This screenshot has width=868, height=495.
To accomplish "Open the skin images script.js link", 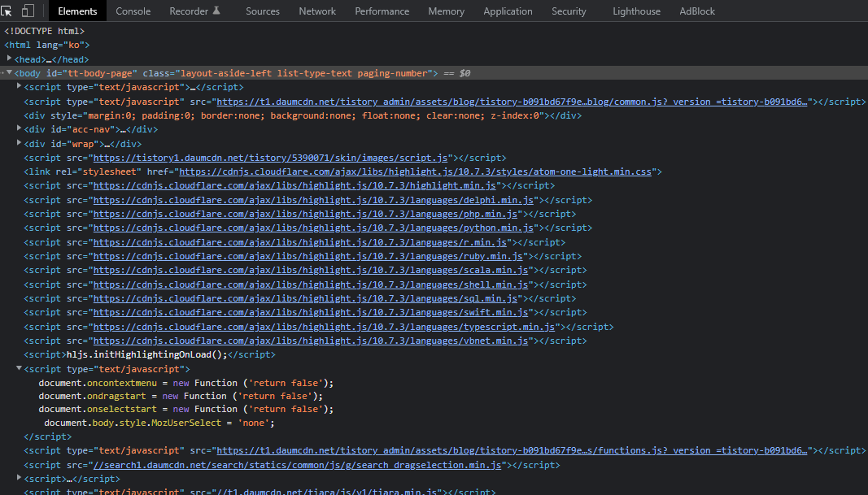I will [x=270, y=158].
